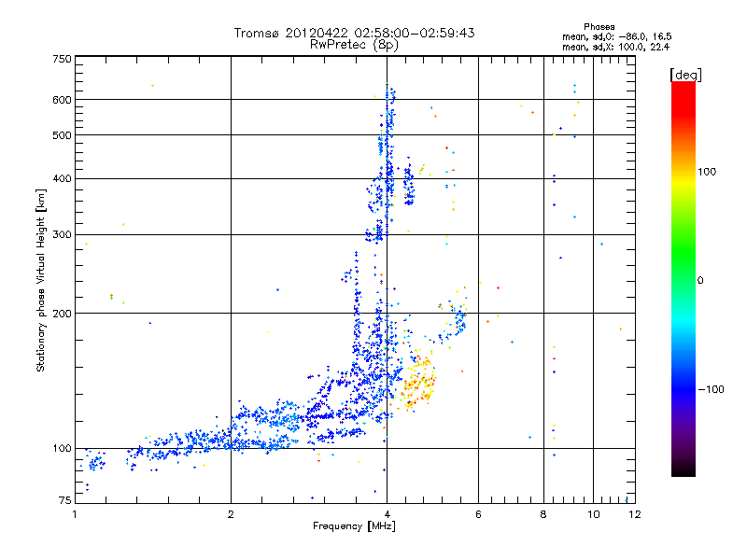Screen dimensions: 747x560
Task: Click the y-axis tick label '200'
Action: click(x=63, y=314)
